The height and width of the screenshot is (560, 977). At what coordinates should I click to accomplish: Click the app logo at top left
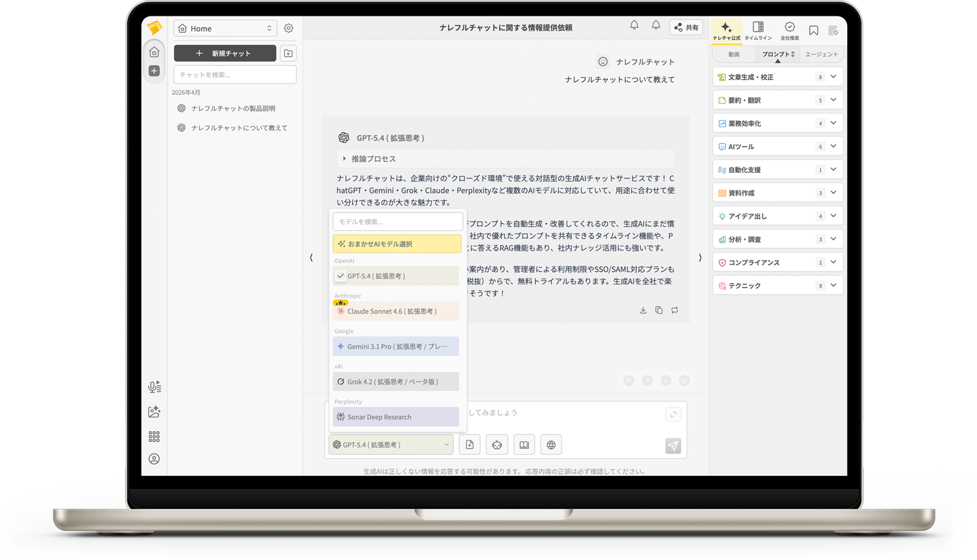pos(154,28)
